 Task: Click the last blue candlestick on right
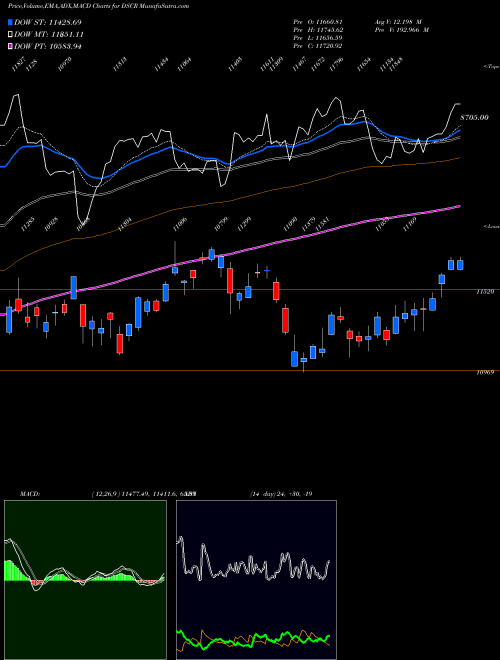tap(460, 265)
